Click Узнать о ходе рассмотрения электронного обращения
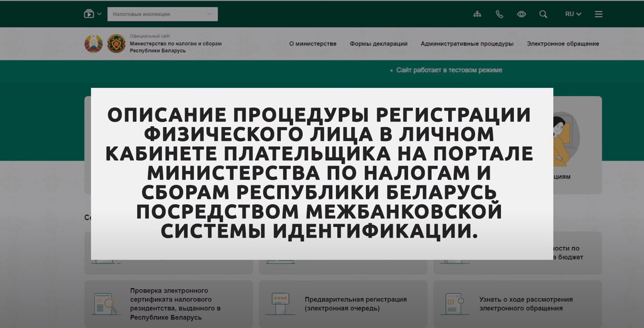The image size is (644, 328). 526,304
